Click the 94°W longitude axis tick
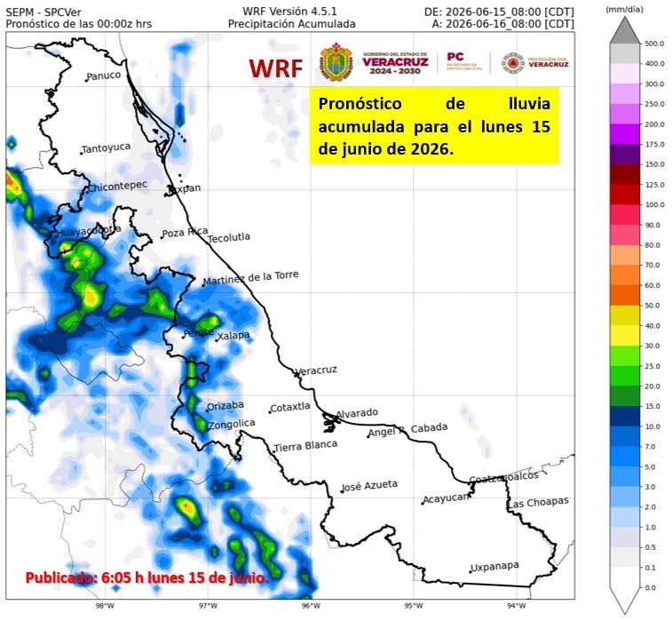The width and height of the screenshot is (672, 621). tap(517, 606)
